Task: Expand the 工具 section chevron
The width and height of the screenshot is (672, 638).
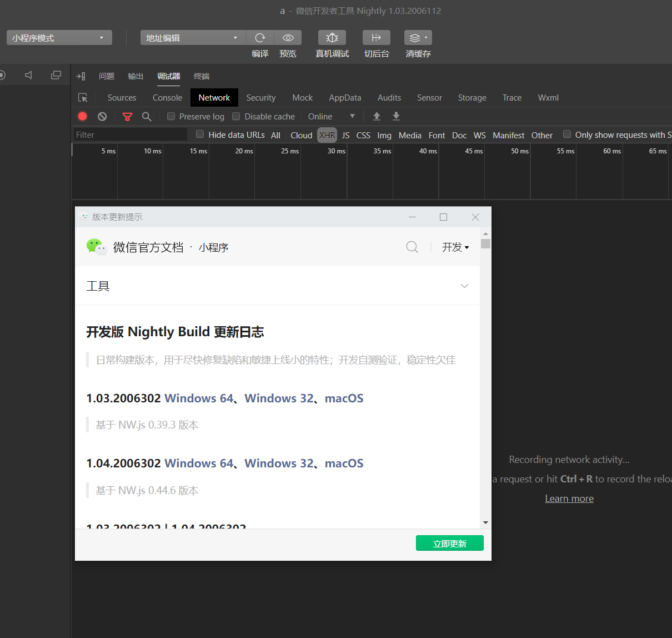Action: click(465, 286)
